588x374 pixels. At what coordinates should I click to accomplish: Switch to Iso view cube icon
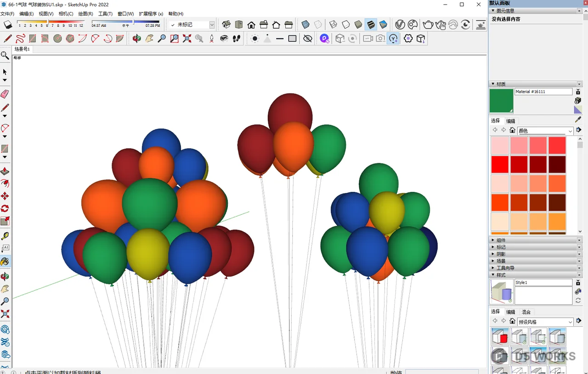pos(226,24)
